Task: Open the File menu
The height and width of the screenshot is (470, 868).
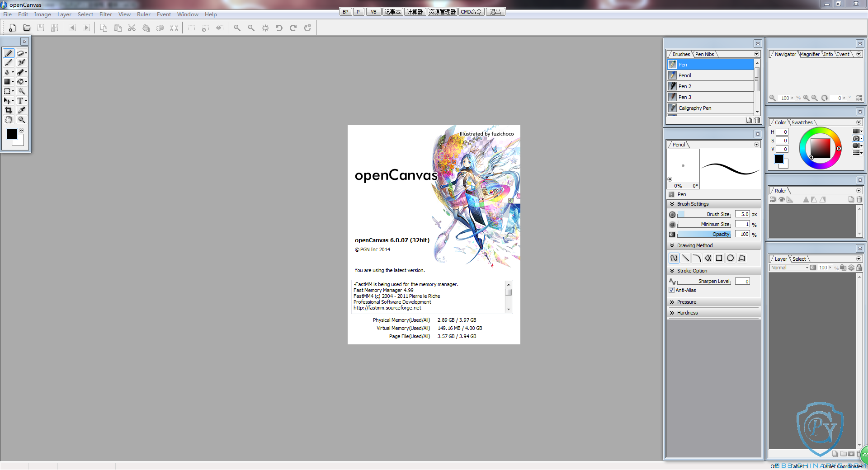Action: [x=8, y=14]
